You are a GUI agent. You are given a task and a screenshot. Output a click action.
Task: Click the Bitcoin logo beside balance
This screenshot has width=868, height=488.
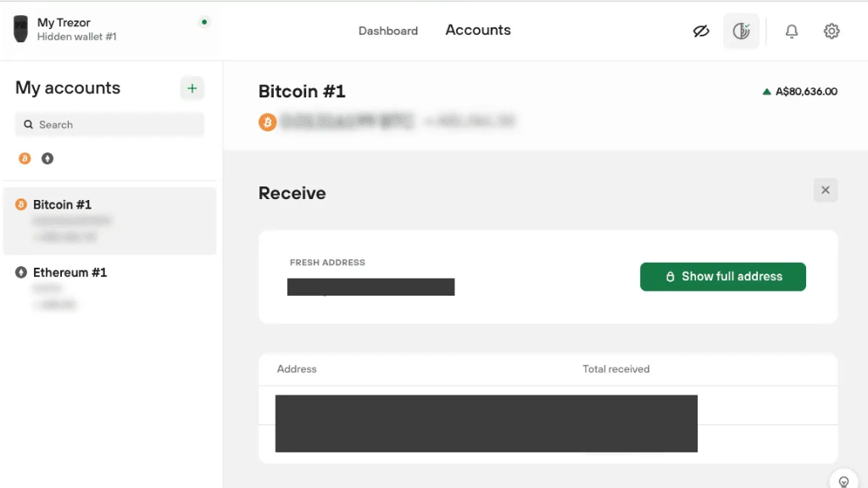[267, 122]
